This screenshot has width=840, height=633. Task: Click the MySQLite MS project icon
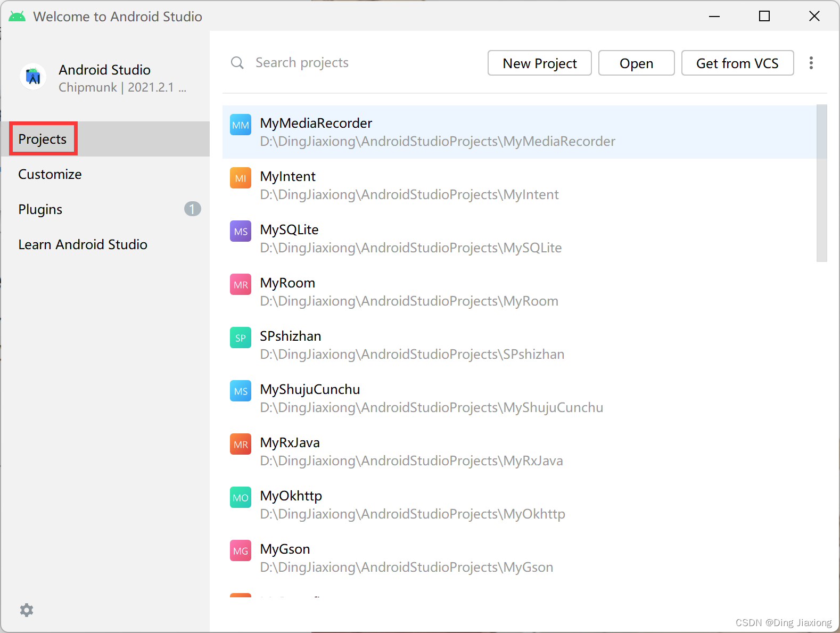[241, 232]
